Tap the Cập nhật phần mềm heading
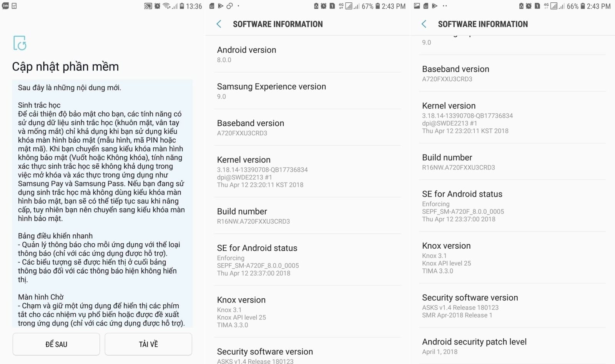 65,66
